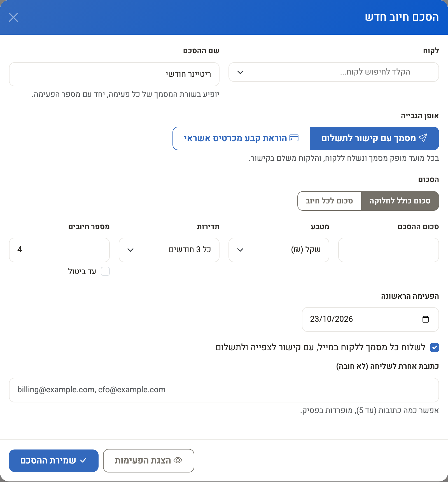Viewport: 448px width, 482px height.
Task: Click the הצגת הפעימות preview button
Action: pos(149,461)
